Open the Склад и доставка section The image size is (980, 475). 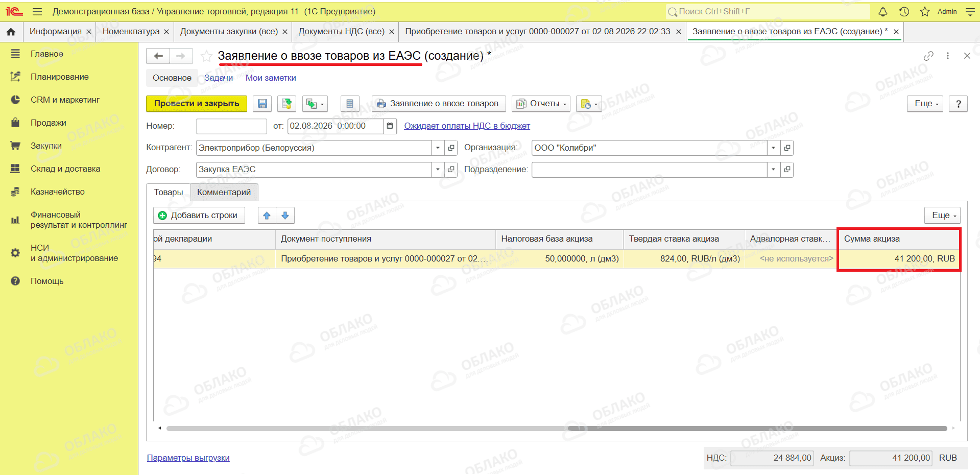(x=65, y=169)
